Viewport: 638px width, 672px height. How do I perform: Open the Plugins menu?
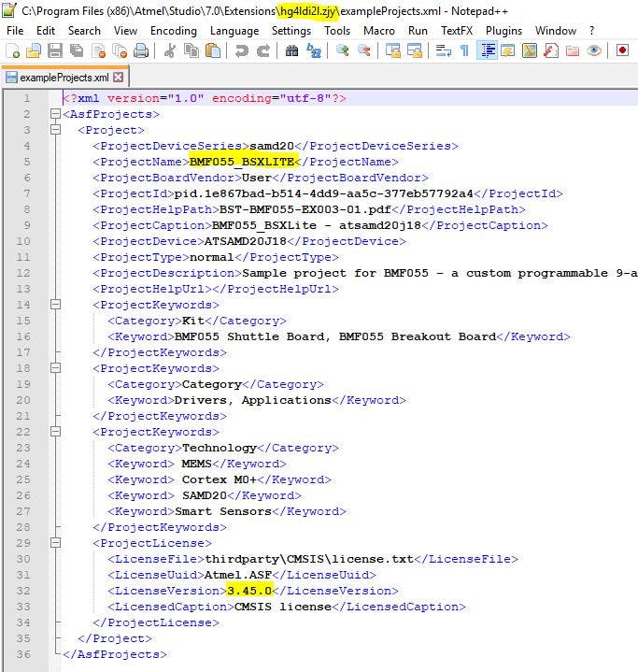pyautogui.click(x=503, y=30)
